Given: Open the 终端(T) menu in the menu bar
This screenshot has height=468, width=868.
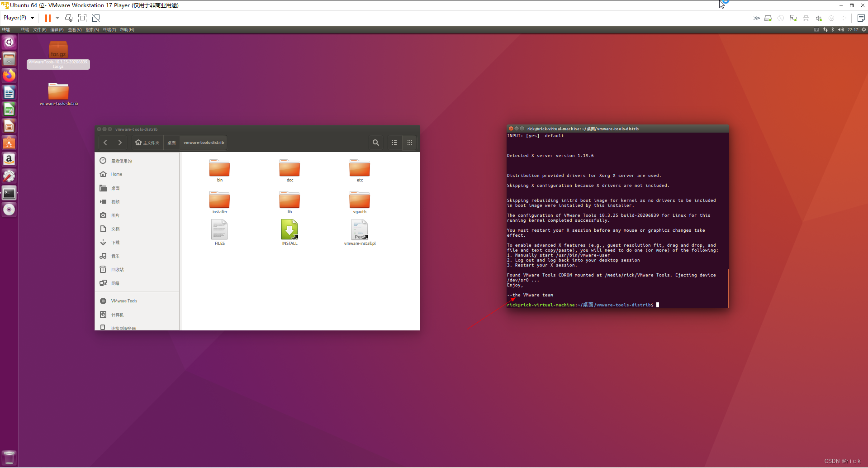Looking at the screenshot, I should 109,30.
